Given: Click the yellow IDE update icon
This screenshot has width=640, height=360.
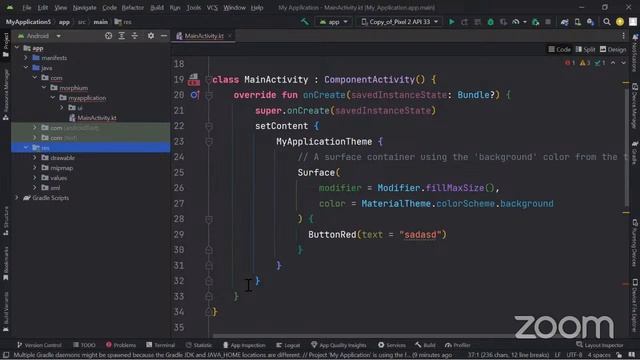Looking at the screenshot, I should (620, 22).
